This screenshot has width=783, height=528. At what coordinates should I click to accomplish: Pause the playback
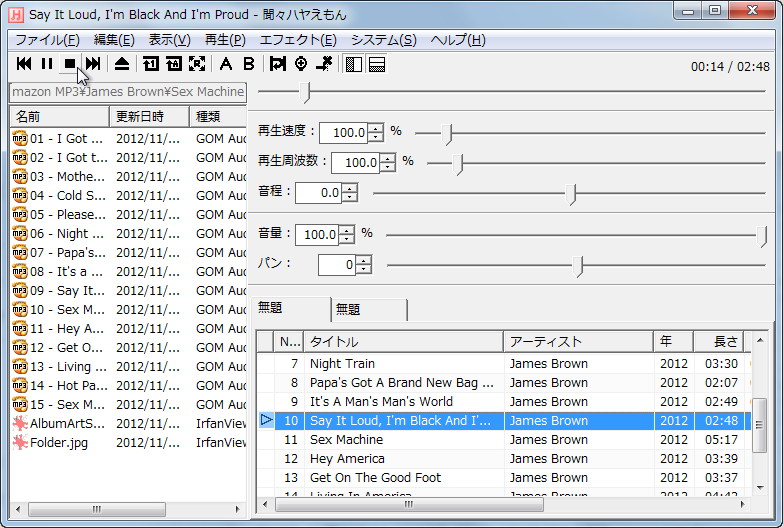click(x=47, y=63)
